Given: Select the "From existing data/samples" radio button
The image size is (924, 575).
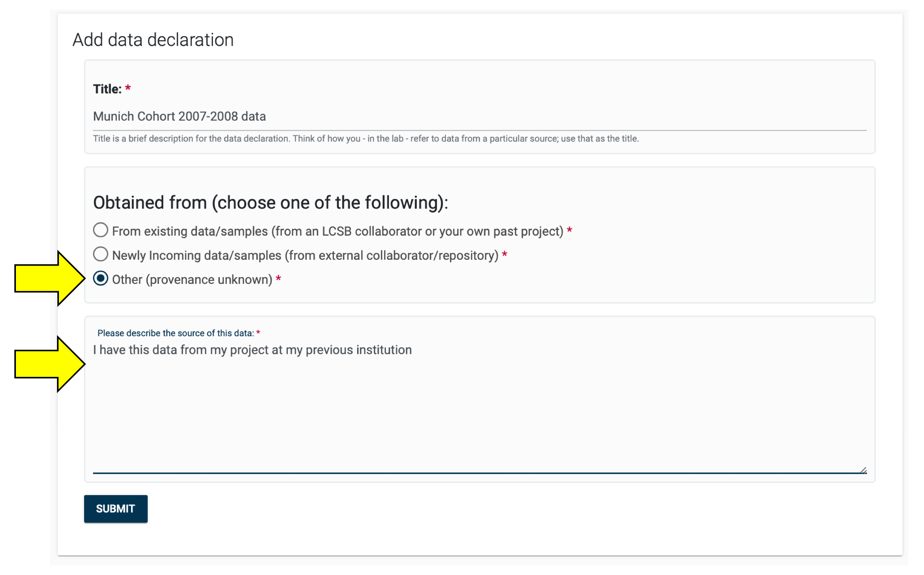Looking at the screenshot, I should click(100, 230).
